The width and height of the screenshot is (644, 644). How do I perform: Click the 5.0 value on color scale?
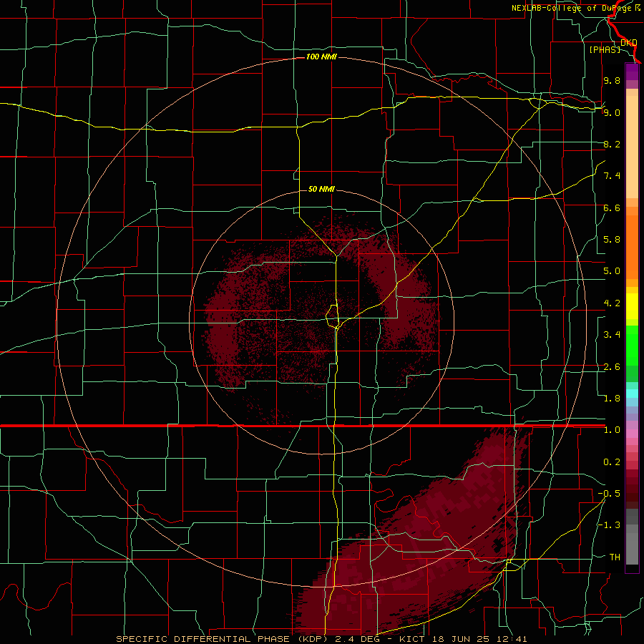click(x=612, y=271)
